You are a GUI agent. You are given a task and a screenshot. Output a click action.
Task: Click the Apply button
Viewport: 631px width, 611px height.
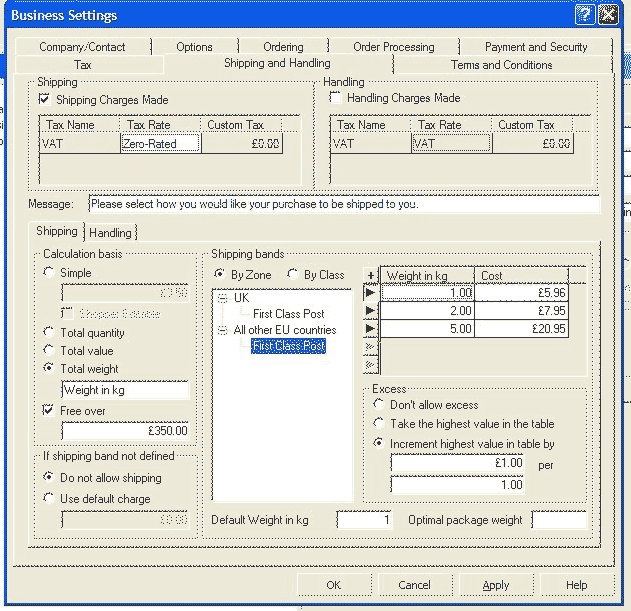(x=495, y=585)
